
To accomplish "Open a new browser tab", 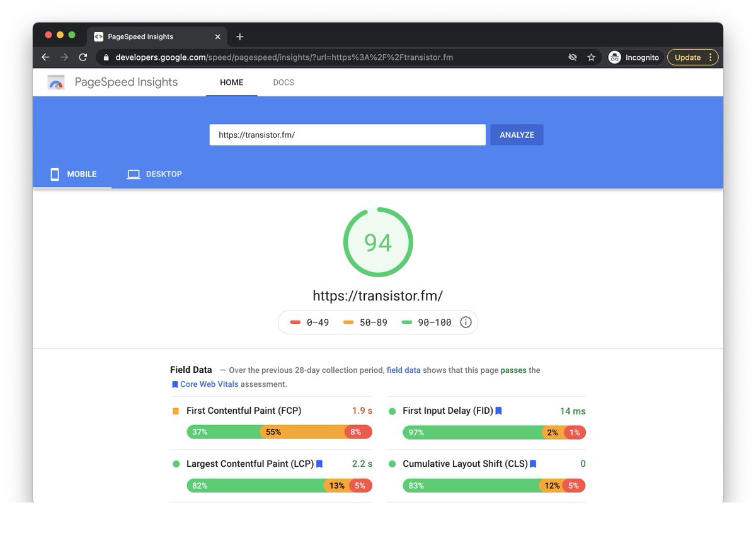I will click(x=240, y=37).
